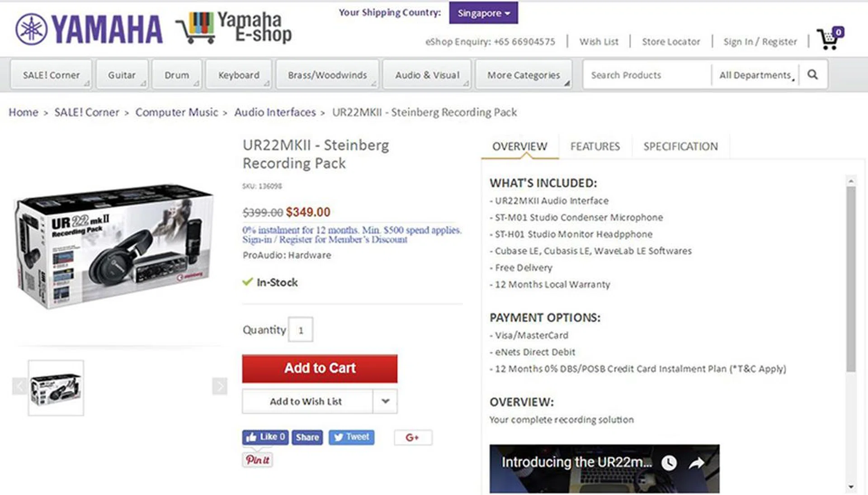Switch to the SPECIFICATION tab
This screenshot has height=495, width=868.
(x=680, y=147)
